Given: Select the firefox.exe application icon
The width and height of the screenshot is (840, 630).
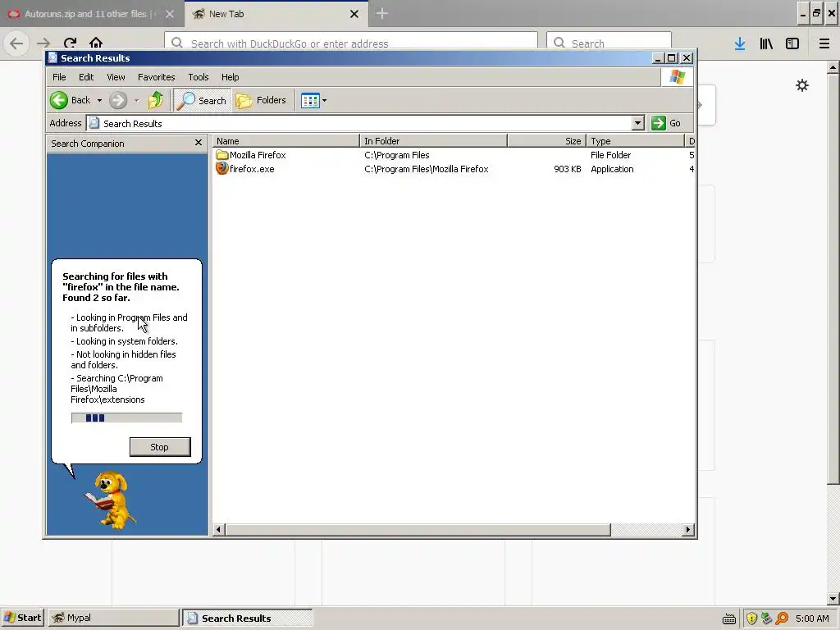Looking at the screenshot, I should tap(222, 169).
